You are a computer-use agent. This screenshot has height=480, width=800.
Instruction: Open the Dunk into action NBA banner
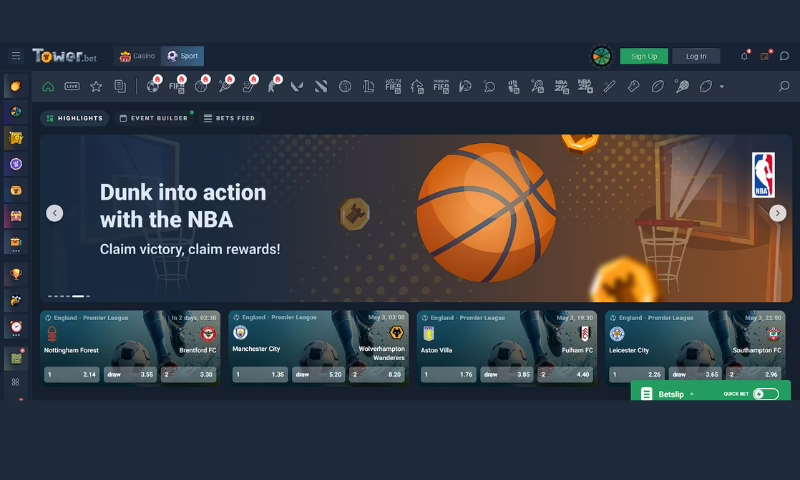point(416,218)
